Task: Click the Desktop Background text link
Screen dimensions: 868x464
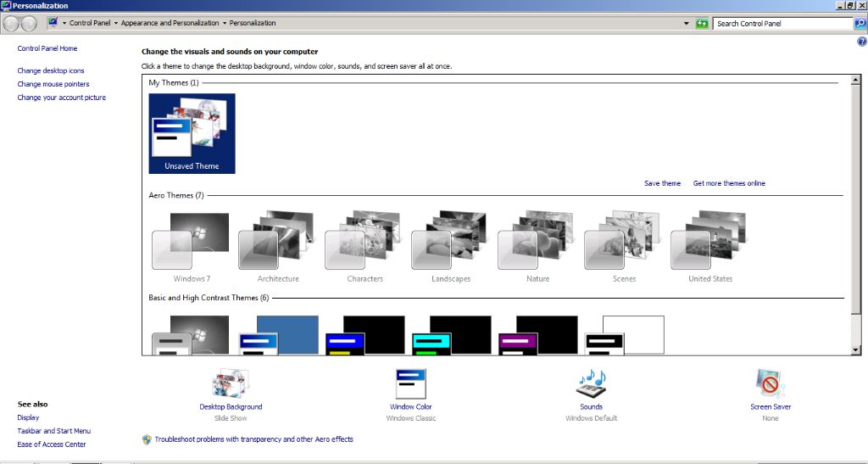Action: [x=231, y=407]
